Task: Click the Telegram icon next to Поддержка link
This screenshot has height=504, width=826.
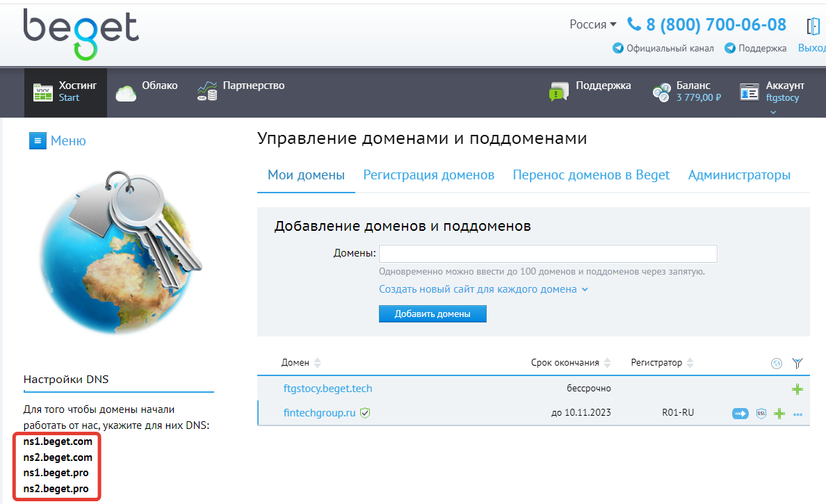Action: point(730,48)
